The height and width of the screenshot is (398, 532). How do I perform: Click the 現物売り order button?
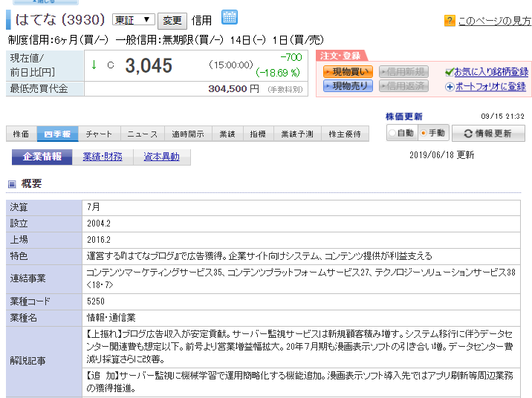(x=348, y=86)
